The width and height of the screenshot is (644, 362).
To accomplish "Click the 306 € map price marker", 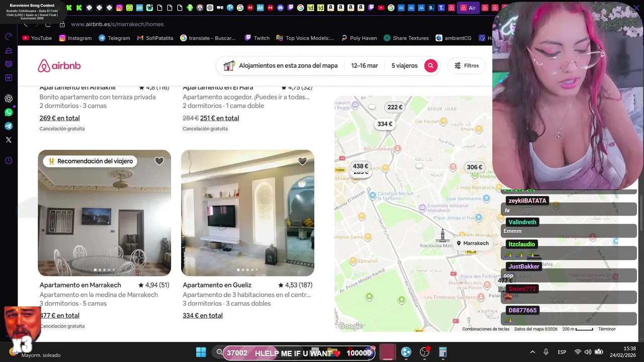I will pos(474,167).
